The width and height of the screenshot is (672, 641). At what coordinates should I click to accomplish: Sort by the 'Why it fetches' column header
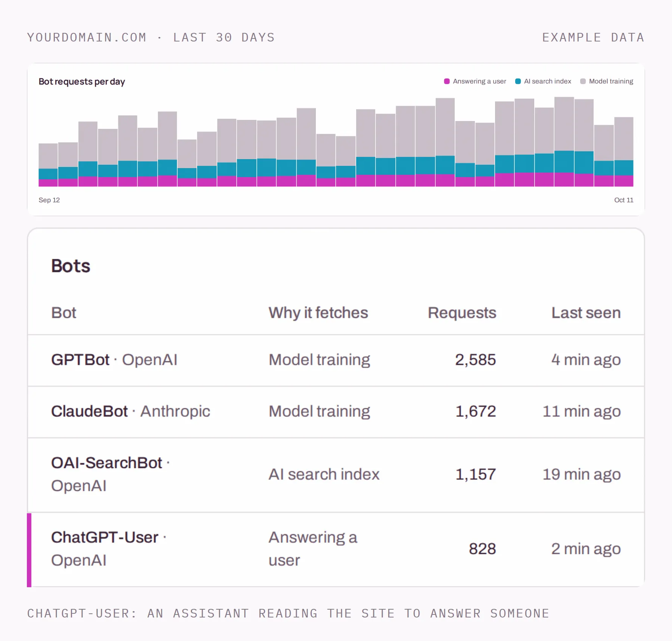tap(318, 313)
